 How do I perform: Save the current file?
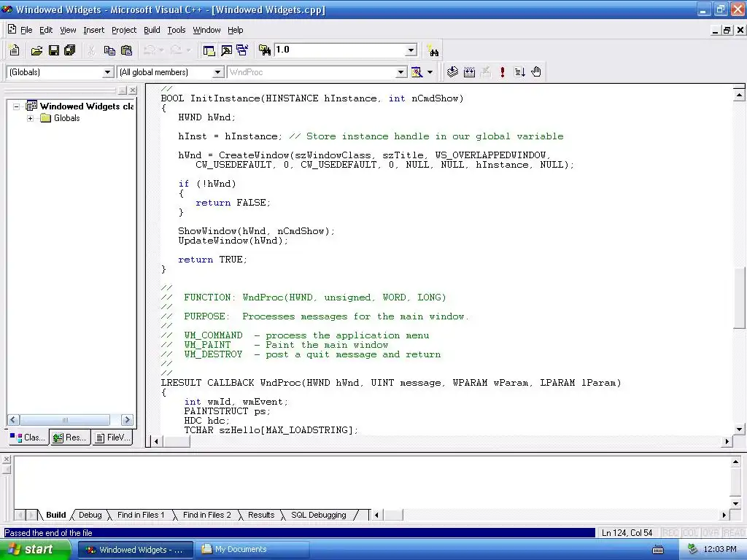54,50
